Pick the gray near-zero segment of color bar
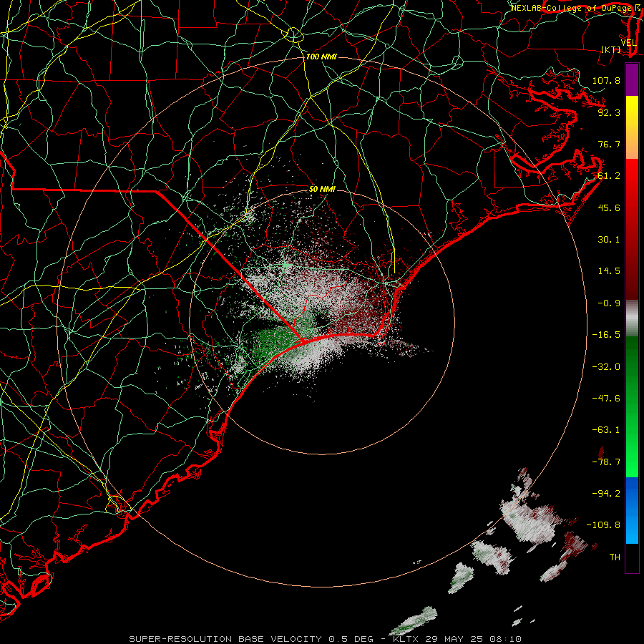This screenshot has height=644, width=644. pyautogui.click(x=632, y=318)
